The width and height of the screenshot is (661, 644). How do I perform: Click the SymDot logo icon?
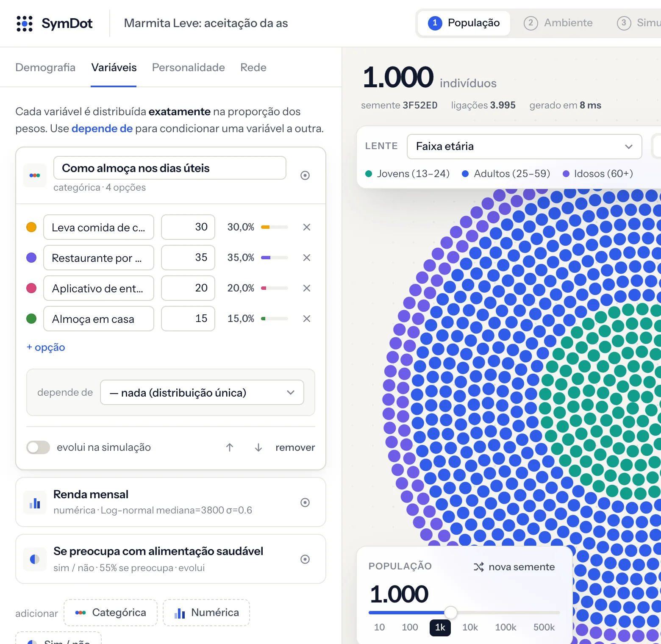click(x=25, y=24)
